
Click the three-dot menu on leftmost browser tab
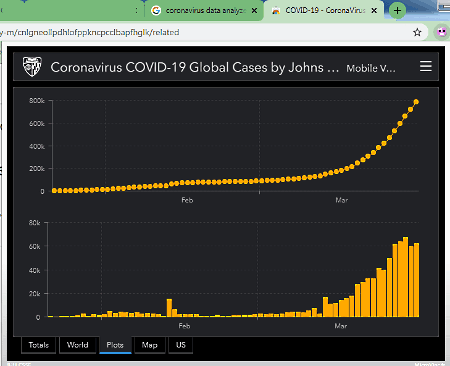[137, 11]
